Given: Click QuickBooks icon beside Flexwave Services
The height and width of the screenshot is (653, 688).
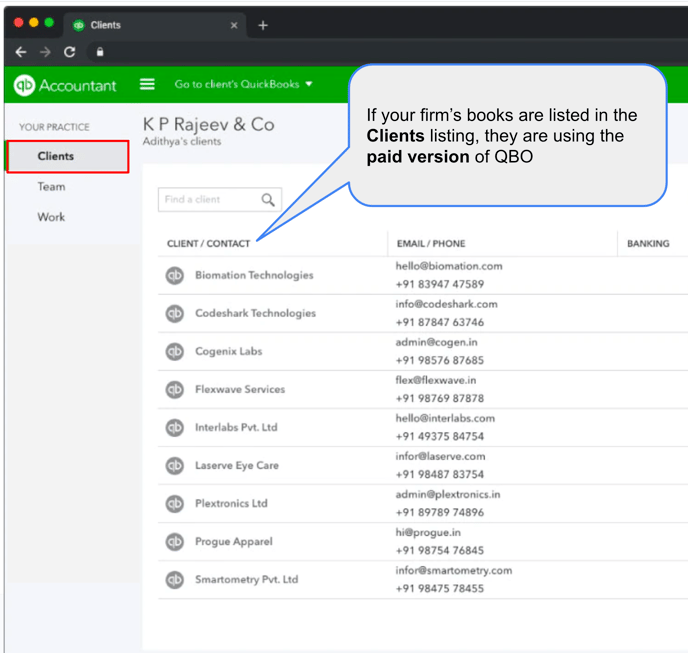Looking at the screenshot, I should (175, 390).
